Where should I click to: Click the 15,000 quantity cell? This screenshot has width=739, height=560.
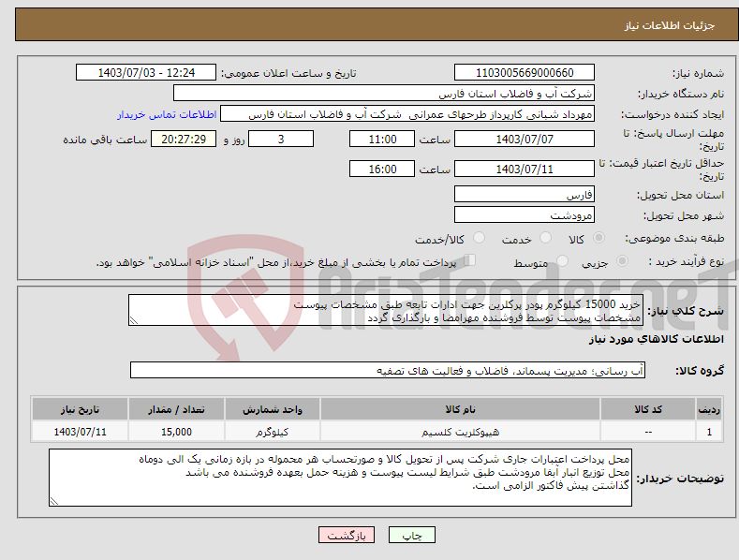(x=176, y=432)
